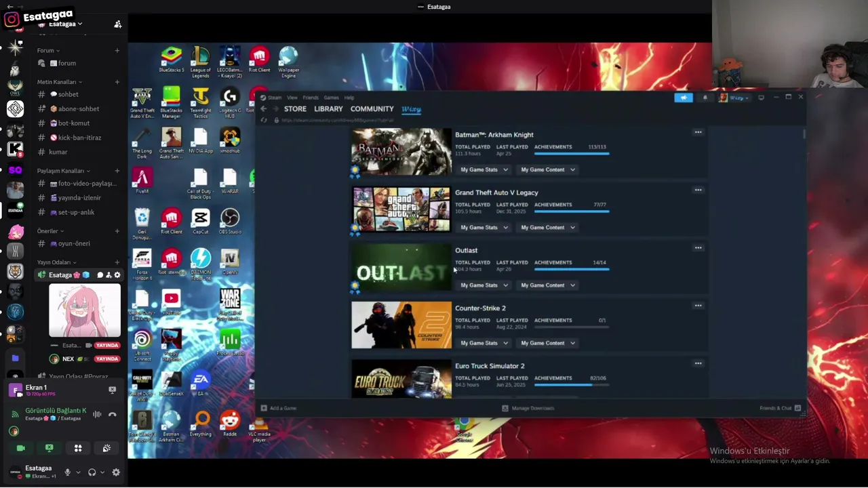Open the Outlast game thumbnail

click(401, 267)
